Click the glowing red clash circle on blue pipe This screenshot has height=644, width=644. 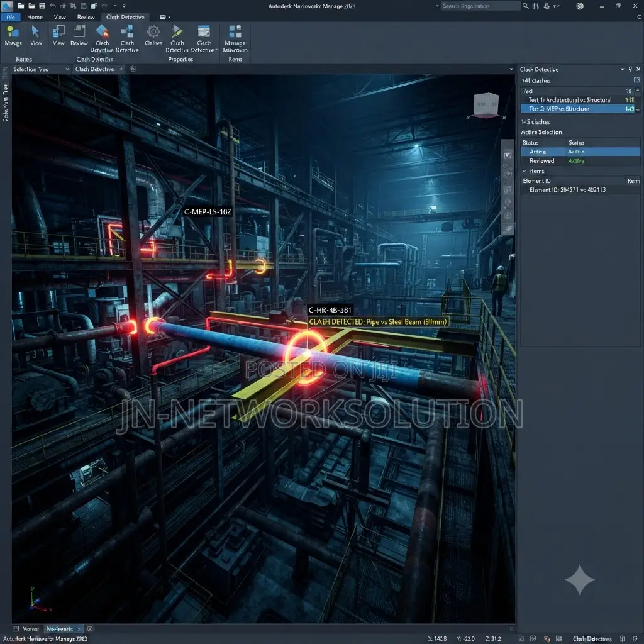(x=306, y=357)
